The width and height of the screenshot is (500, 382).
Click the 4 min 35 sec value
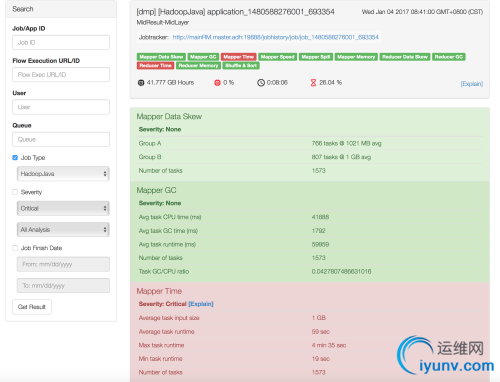pyautogui.click(x=329, y=345)
